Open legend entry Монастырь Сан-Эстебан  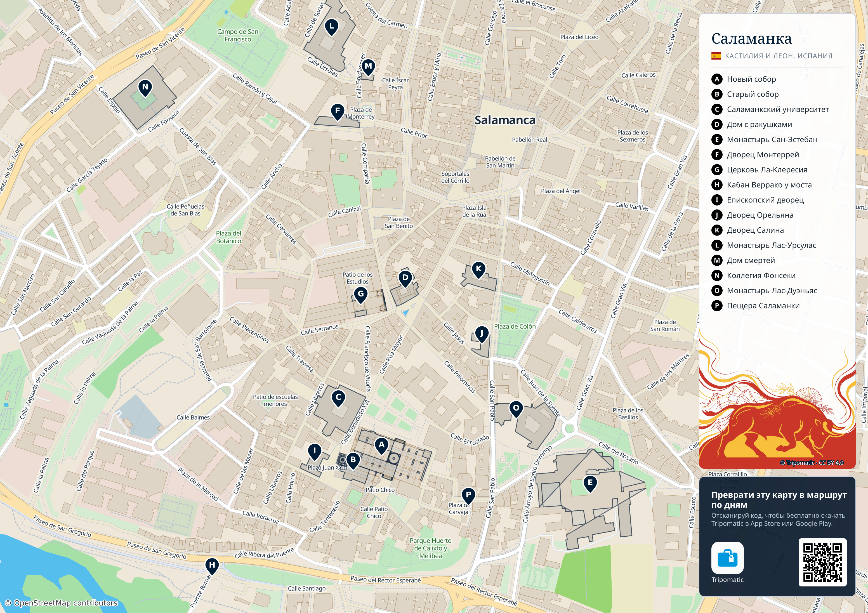coord(772,140)
